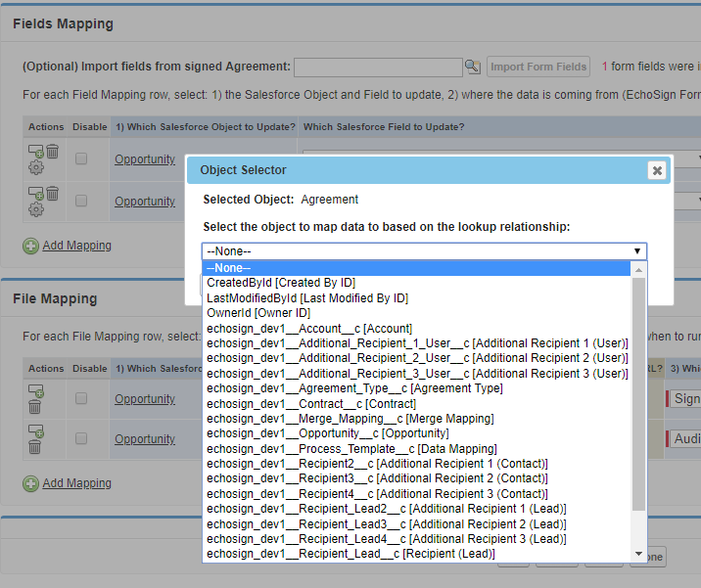Click add-row icon in second Fields Mapping row

point(35,194)
